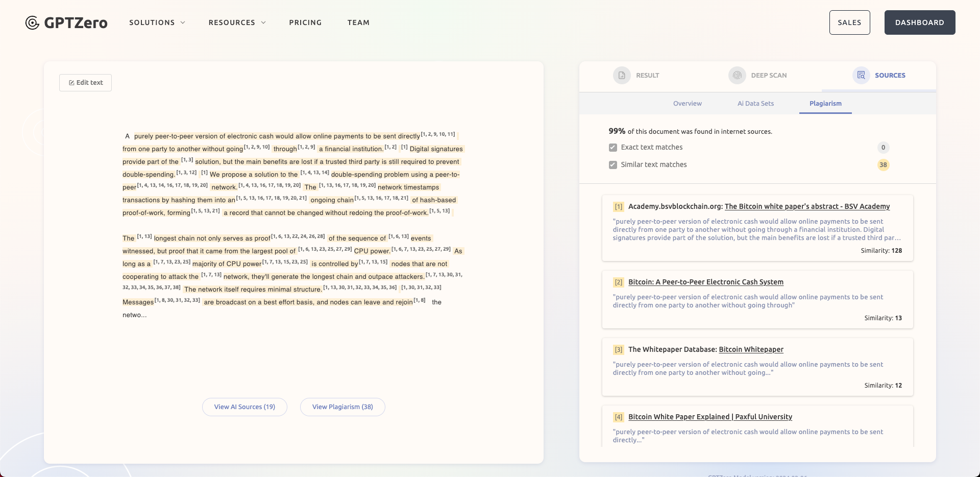This screenshot has width=980, height=477.
Task: Click the "Similarity: 12" score
Action: [x=883, y=386]
